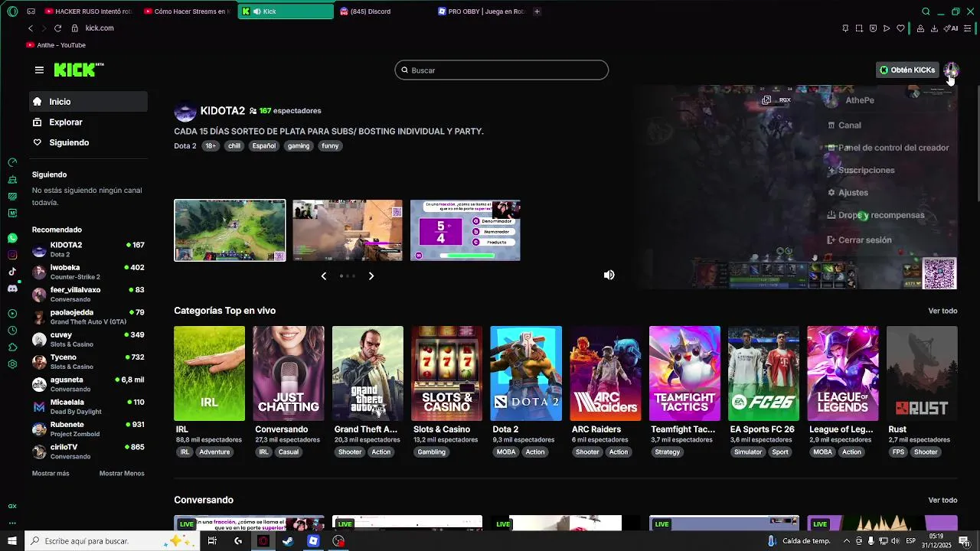Open Opera GX main menu icon
The image size is (980, 551).
[12, 11]
